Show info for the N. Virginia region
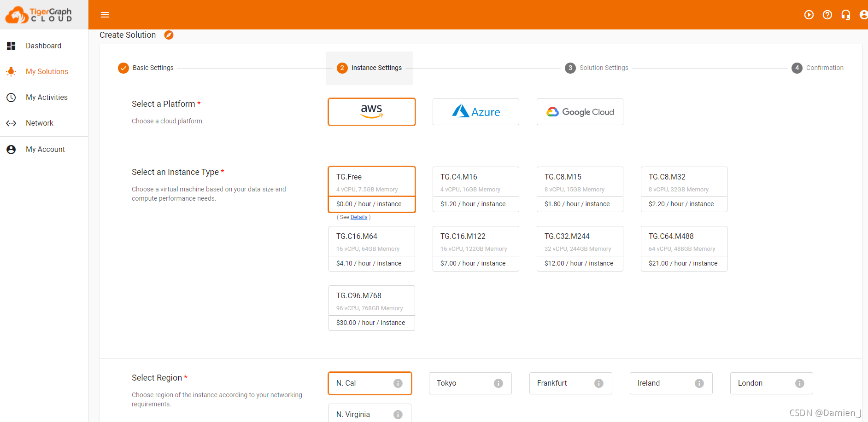Screen dimensions: 868x422 coord(398,415)
